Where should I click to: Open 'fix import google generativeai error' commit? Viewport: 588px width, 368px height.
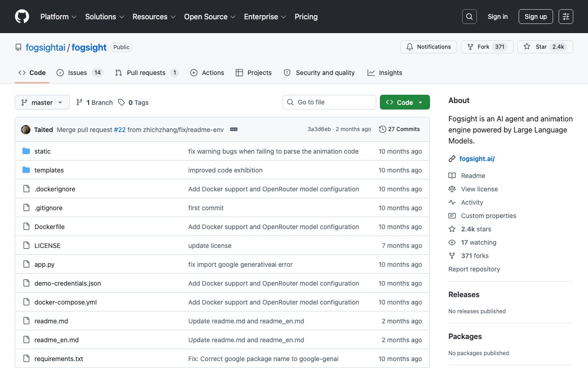[x=240, y=264]
